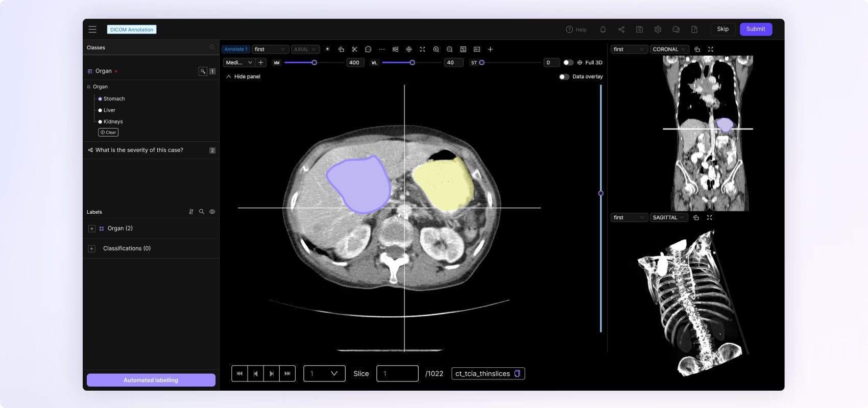Image resolution: width=868 pixels, height=408 pixels.
Task: Click the adjustments sliders icon
Action: click(463, 49)
